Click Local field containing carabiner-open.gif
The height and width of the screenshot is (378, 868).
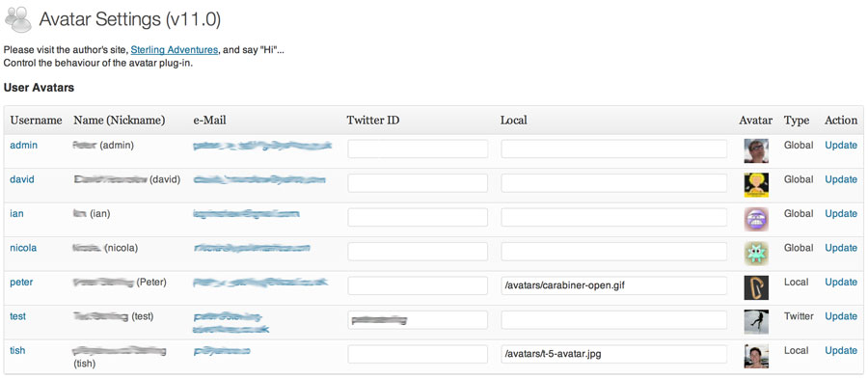click(614, 286)
